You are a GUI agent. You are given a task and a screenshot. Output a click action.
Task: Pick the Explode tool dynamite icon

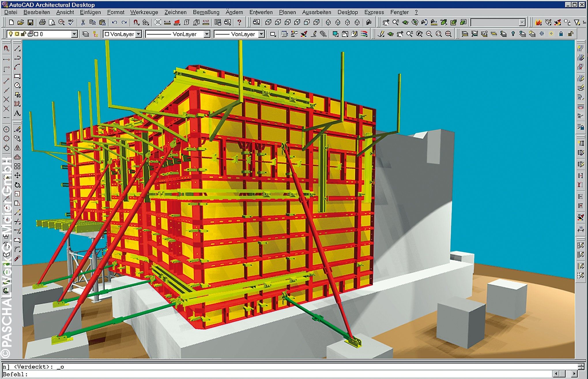click(17, 258)
